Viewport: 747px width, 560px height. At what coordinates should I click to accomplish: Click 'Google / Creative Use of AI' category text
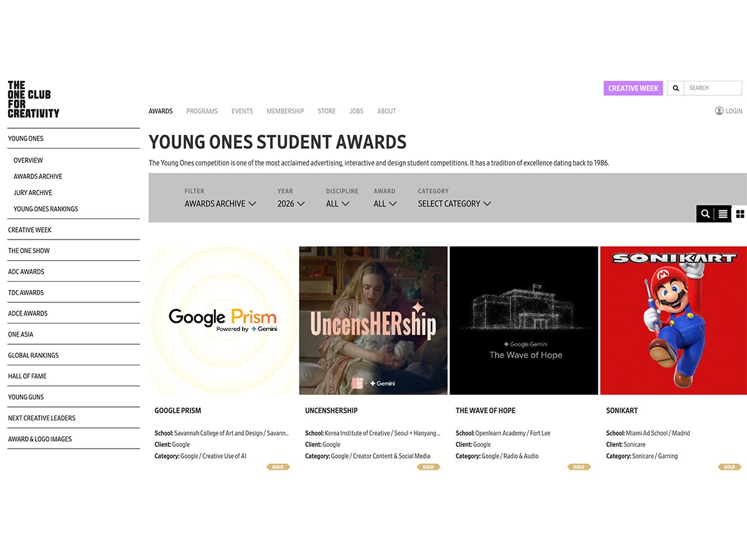click(x=214, y=456)
